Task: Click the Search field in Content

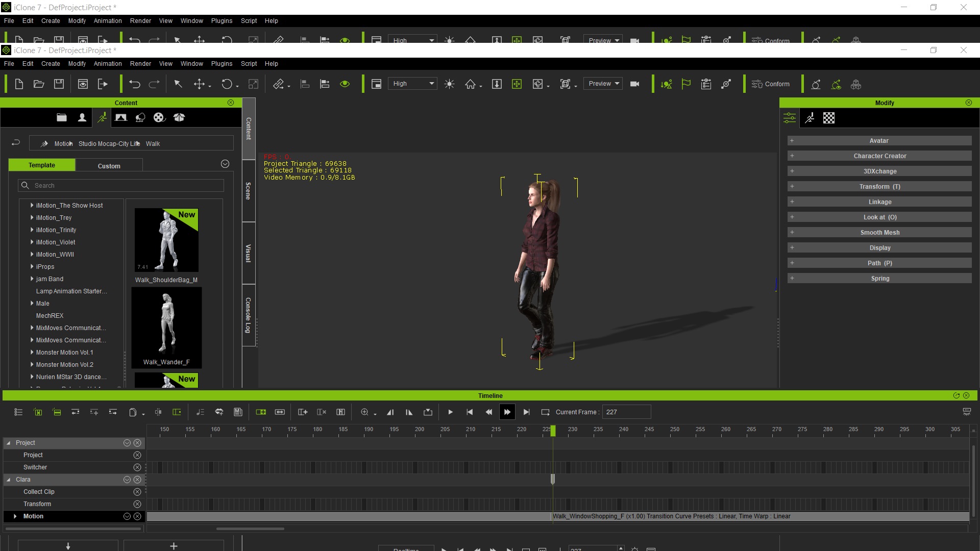Action: 121,186
